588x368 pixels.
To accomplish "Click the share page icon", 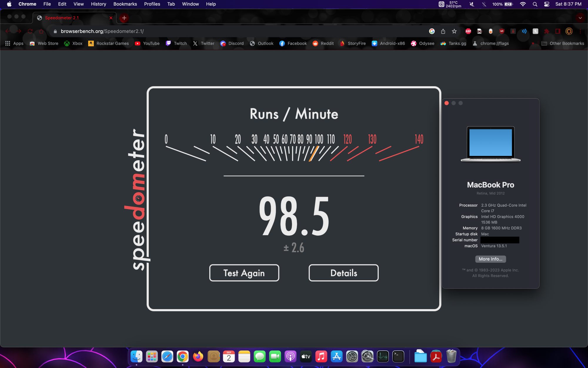I will [x=443, y=31].
